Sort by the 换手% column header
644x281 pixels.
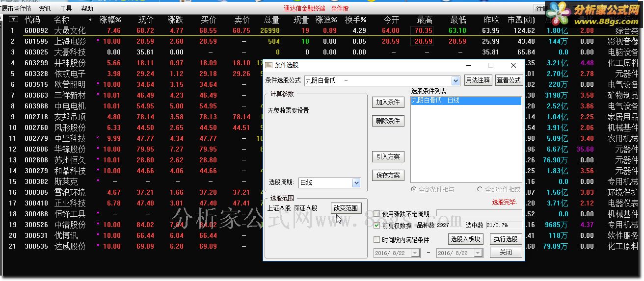point(356,20)
